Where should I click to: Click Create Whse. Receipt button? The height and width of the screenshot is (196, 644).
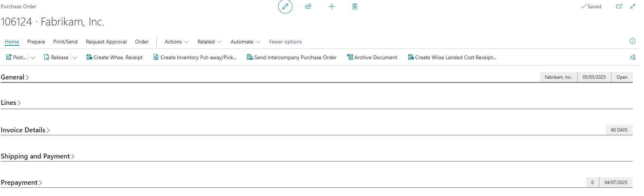114,57
